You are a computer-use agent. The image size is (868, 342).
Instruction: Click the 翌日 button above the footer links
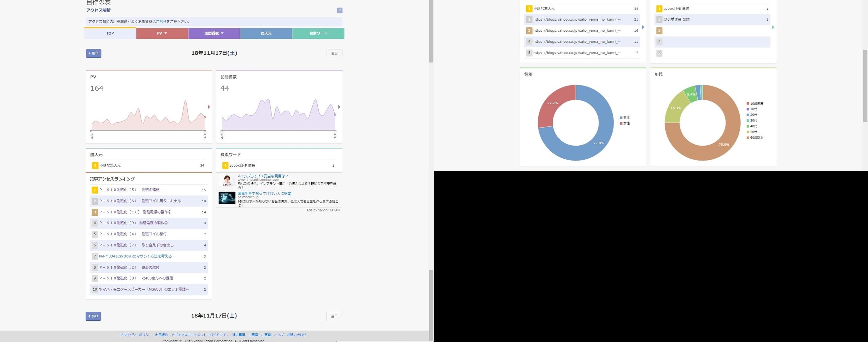(334, 316)
